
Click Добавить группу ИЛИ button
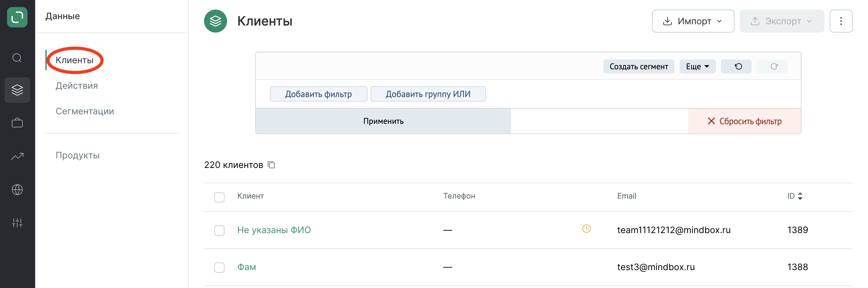pos(428,94)
